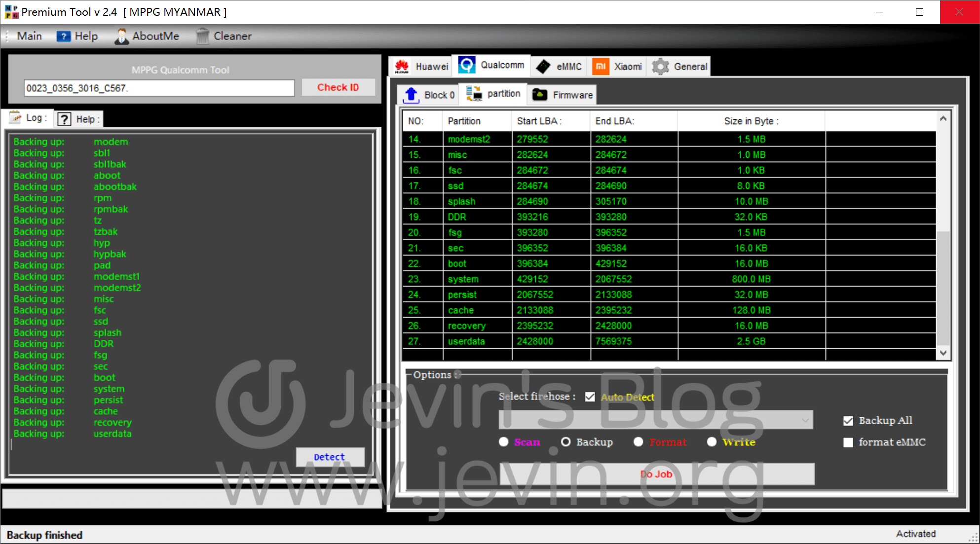Click the End LBA column header
Image resolution: width=980 pixels, height=544 pixels.
[x=634, y=121]
